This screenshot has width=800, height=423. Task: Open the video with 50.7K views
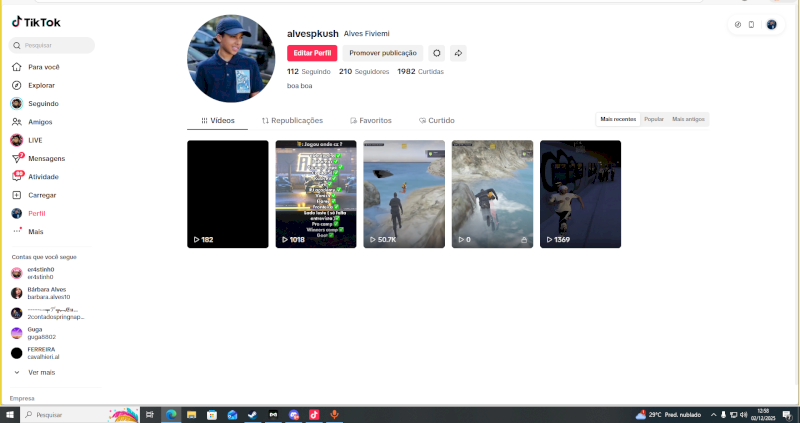[x=404, y=194]
